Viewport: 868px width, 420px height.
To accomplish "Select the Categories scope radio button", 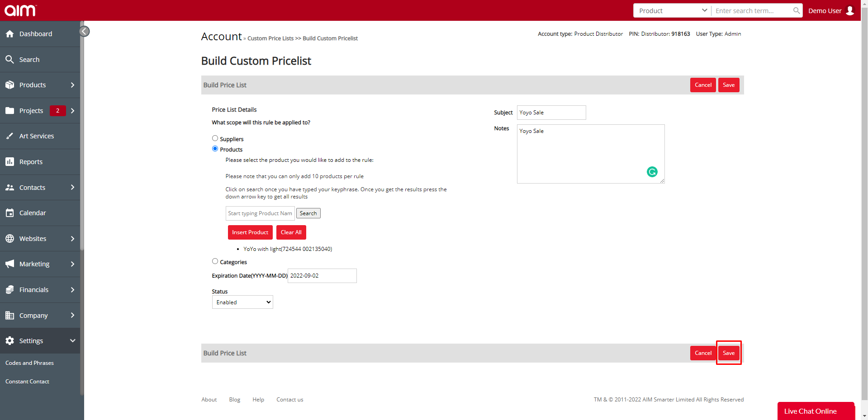I will click(x=215, y=261).
